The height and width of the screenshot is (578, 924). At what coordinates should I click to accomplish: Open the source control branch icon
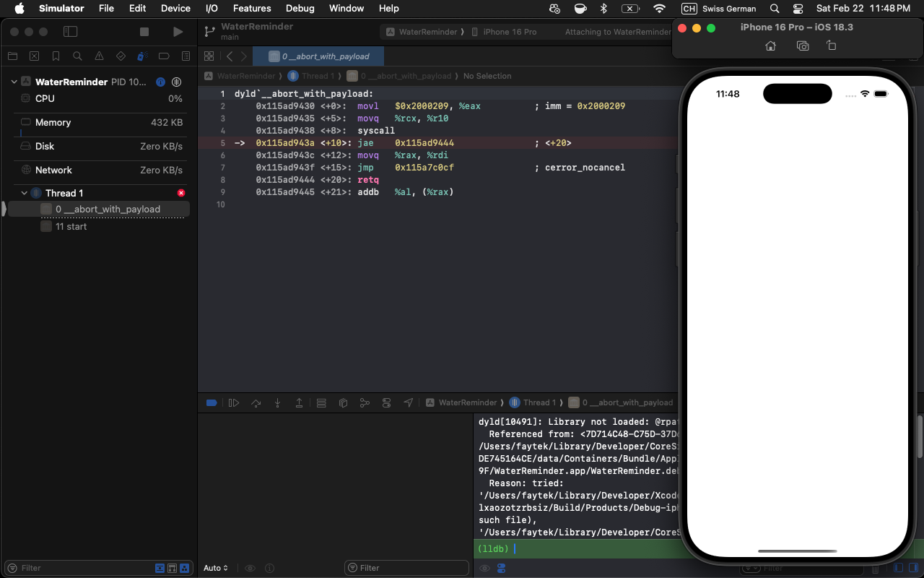pyautogui.click(x=209, y=32)
